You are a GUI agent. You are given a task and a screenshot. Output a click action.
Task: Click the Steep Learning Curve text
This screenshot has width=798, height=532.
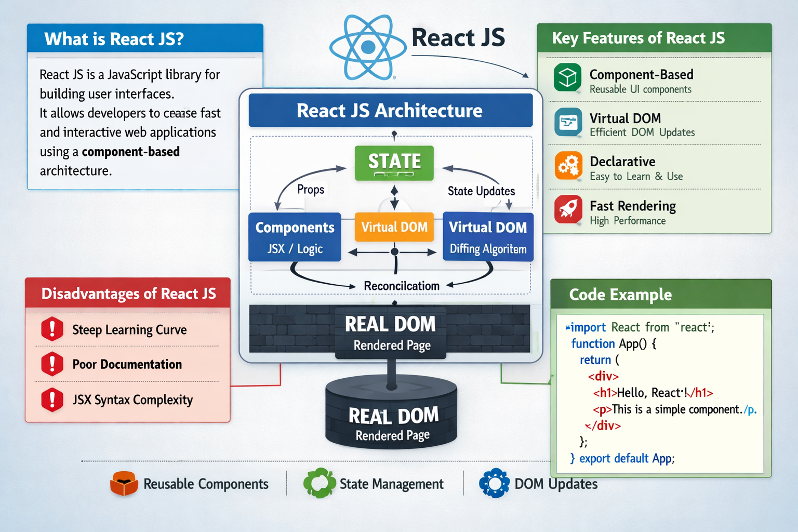pos(129,330)
